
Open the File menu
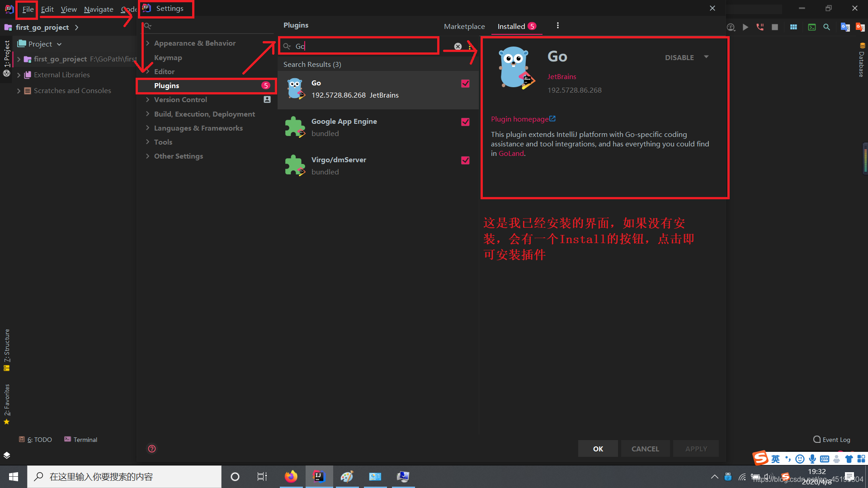tap(28, 9)
